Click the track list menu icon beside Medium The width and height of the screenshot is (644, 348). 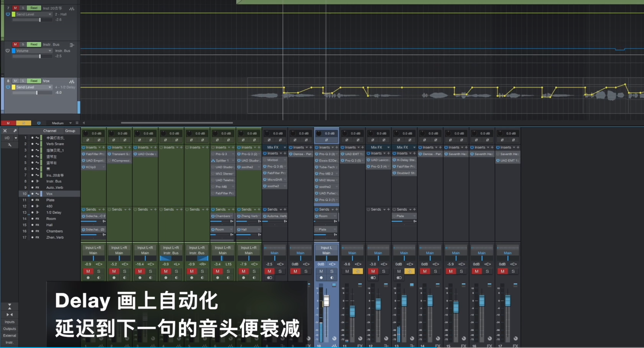click(77, 123)
